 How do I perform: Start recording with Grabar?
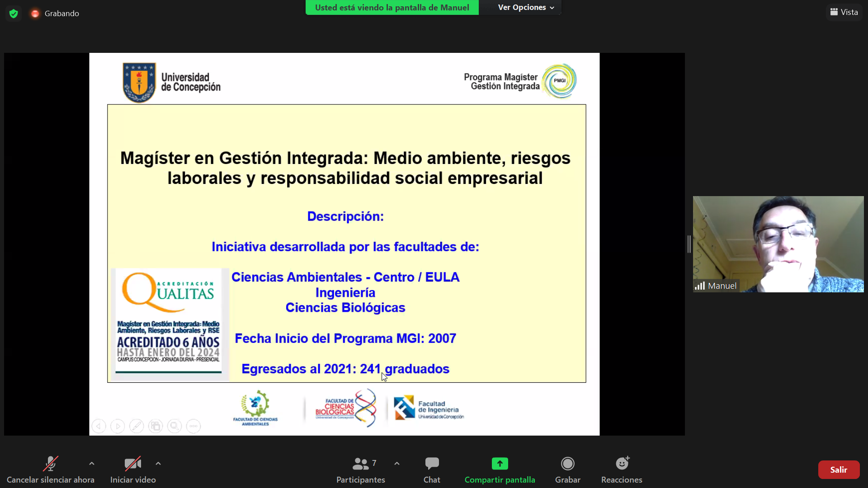click(568, 470)
